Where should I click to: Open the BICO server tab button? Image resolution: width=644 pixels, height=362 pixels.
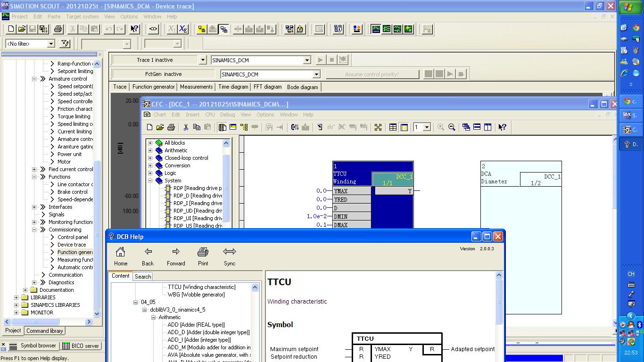(x=81, y=346)
